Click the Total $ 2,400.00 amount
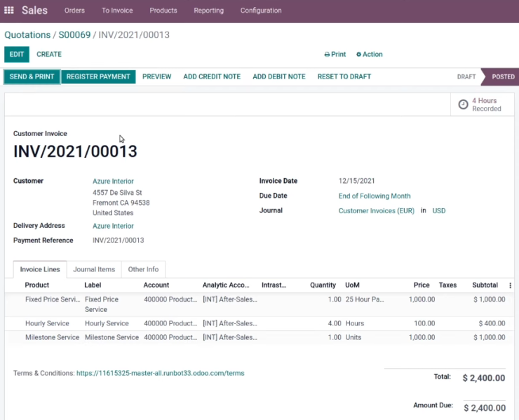Screen dimensions: 519x420 click(x=484, y=378)
